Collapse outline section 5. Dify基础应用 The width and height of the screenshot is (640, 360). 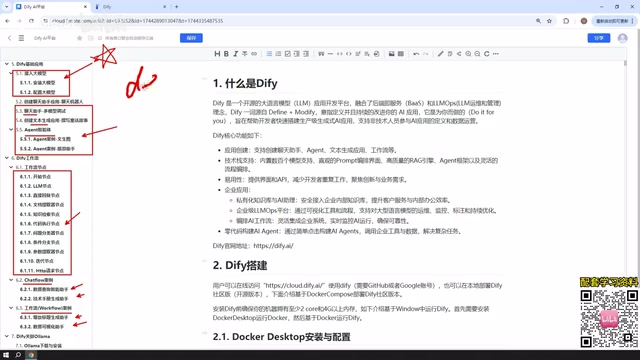pos(7,64)
